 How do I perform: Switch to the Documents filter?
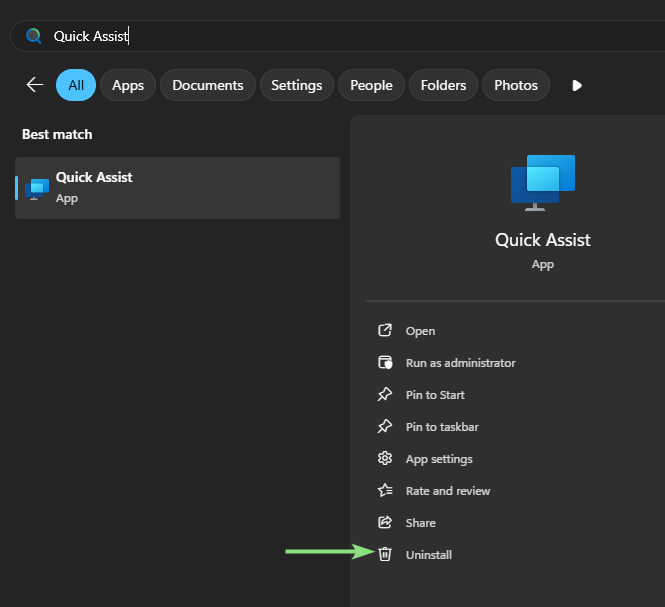[x=208, y=85]
